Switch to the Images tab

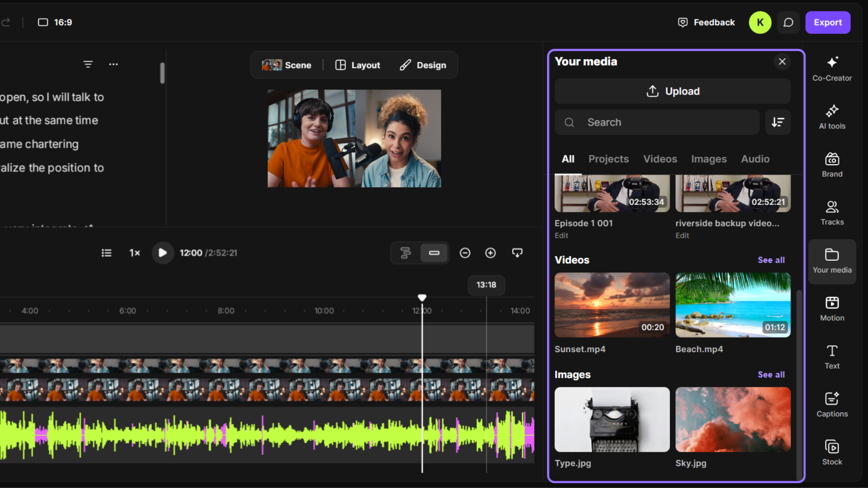tap(708, 159)
